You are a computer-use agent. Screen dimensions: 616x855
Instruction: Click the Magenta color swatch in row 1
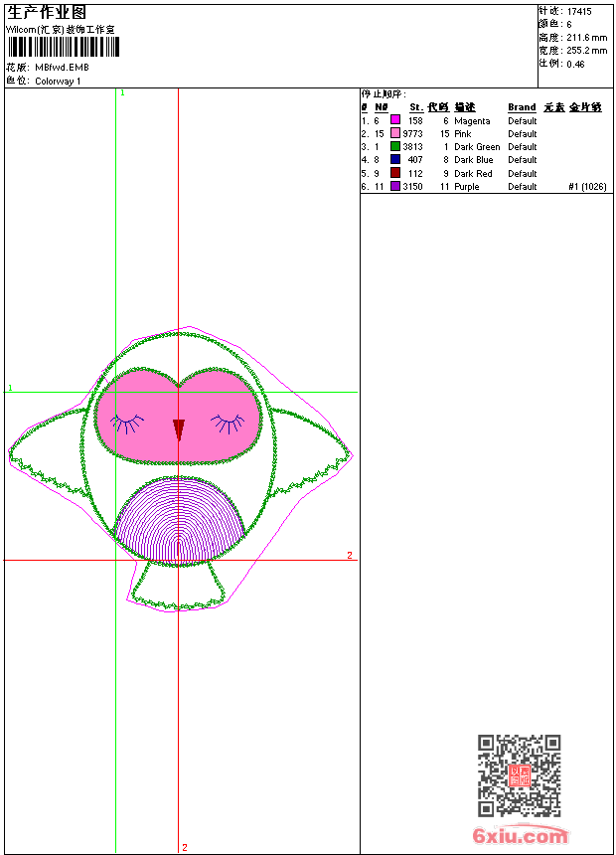[x=395, y=120]
